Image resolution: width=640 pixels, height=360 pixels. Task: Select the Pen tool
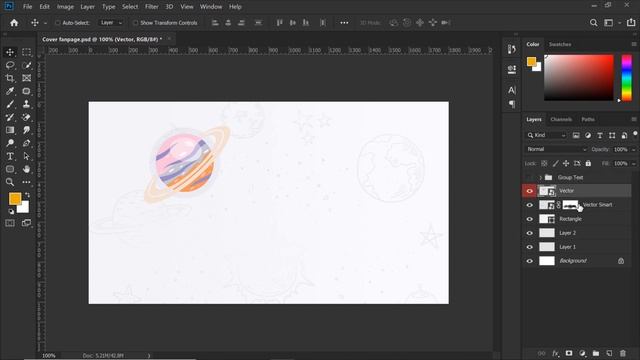coord(27,143)
